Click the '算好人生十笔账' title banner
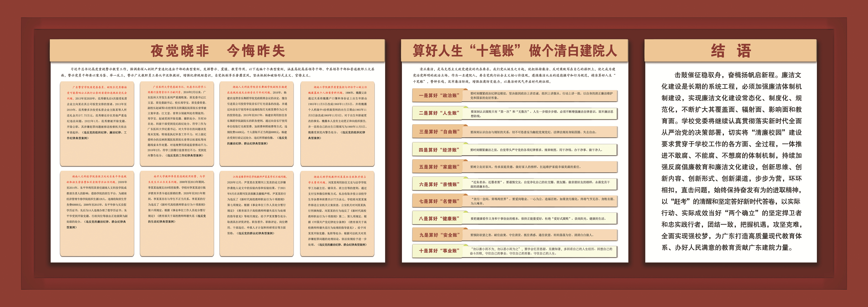Viewport: 868px width, 307px height. pos(515,51)
